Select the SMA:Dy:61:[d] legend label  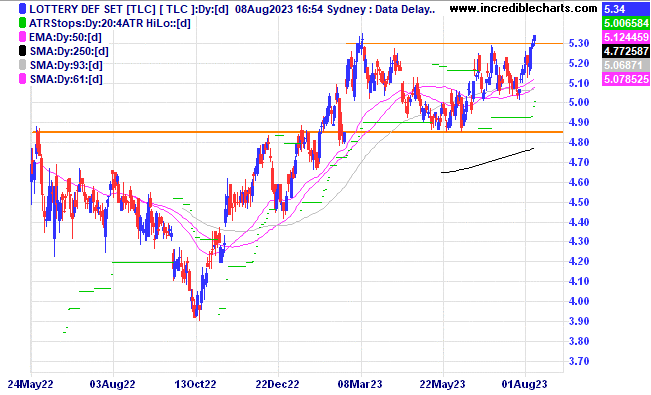tap(66, 79)
